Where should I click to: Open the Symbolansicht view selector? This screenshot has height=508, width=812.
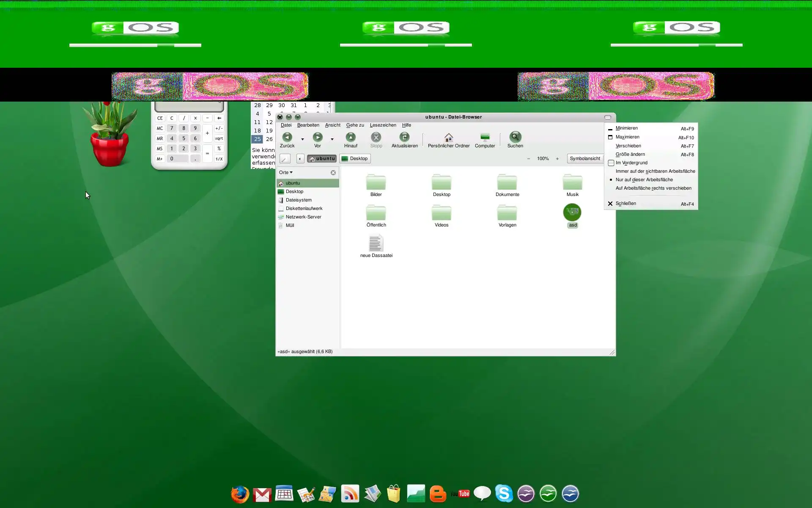(x=585, y=159)
